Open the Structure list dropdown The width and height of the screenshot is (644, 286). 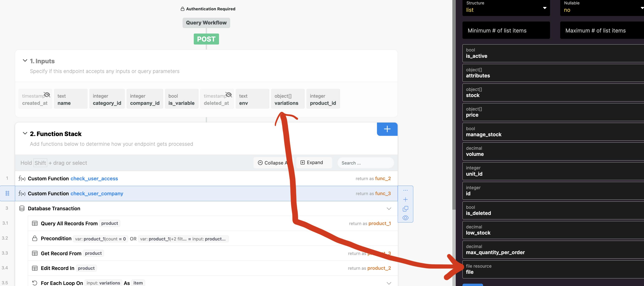[x=506, y=8]
